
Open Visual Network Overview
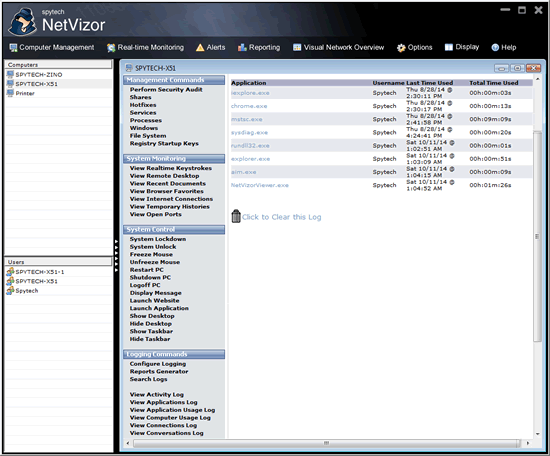point(338,47)
